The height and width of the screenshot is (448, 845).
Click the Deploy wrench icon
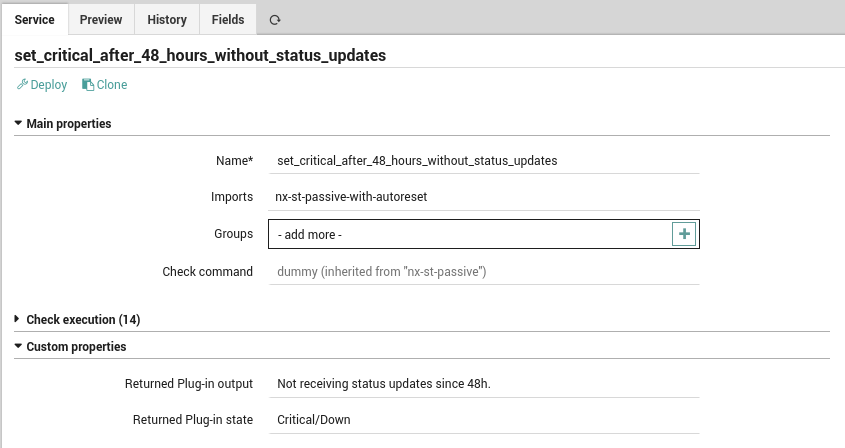click(x=22, y=84)
